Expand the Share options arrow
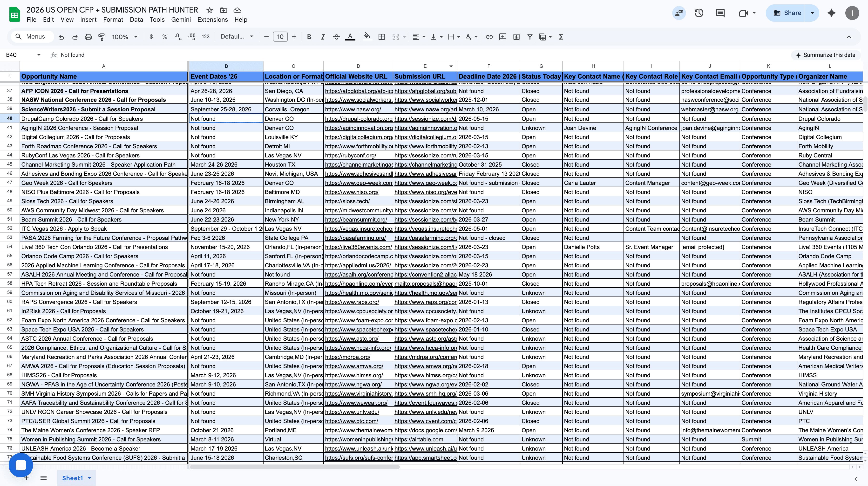 (x=812, y=13)
